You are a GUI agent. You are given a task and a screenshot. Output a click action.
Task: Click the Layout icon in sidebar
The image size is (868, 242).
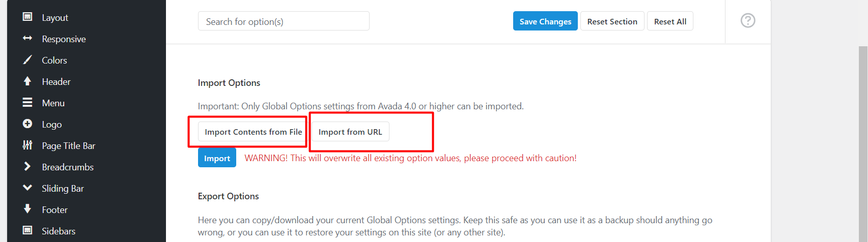[27, 17]
